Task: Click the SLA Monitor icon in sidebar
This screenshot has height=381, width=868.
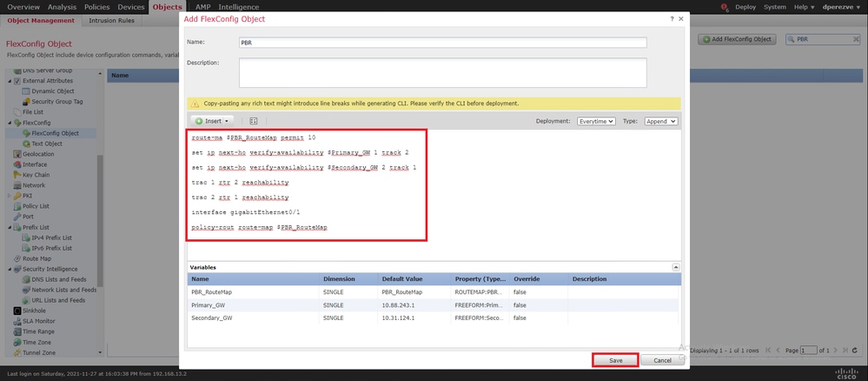Action: 17,321
